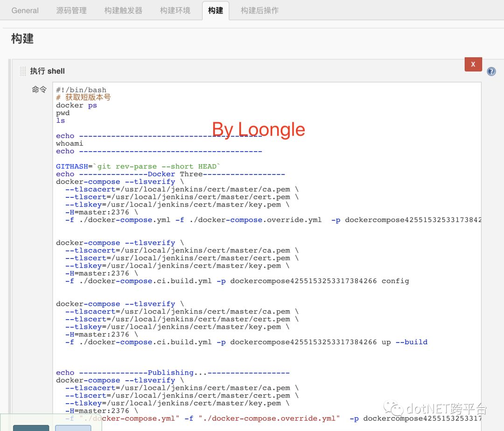This screenshot has height=431, width=504.
Task: Click the line ending with 'up --build'
Action: (246, 342)
